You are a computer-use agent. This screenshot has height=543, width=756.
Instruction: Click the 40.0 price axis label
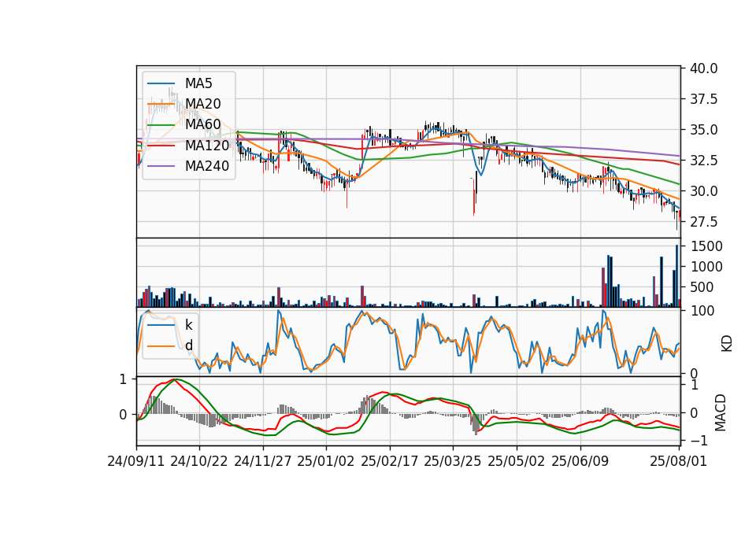(703, 68)
